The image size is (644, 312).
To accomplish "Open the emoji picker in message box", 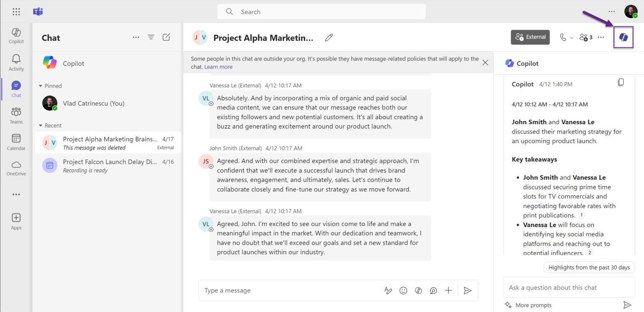I will pos(403,291).
